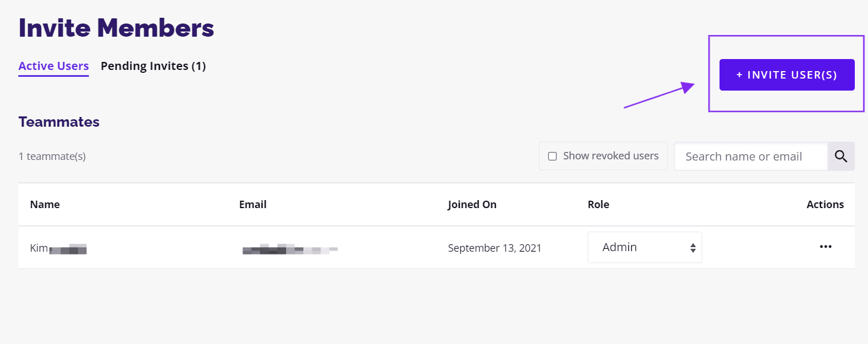The width and height of the screenshot is (868, 344).
Task: Click the 'Show revoked users' label text
Action: pos(611,156)
